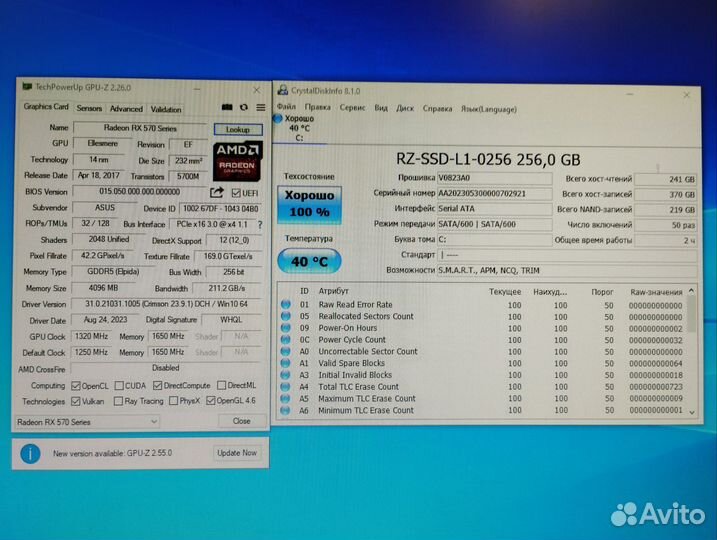Click the GPU-Z title bar app icon
The height and width of the screenshot is (540, 717).
[x=27, y=86]
